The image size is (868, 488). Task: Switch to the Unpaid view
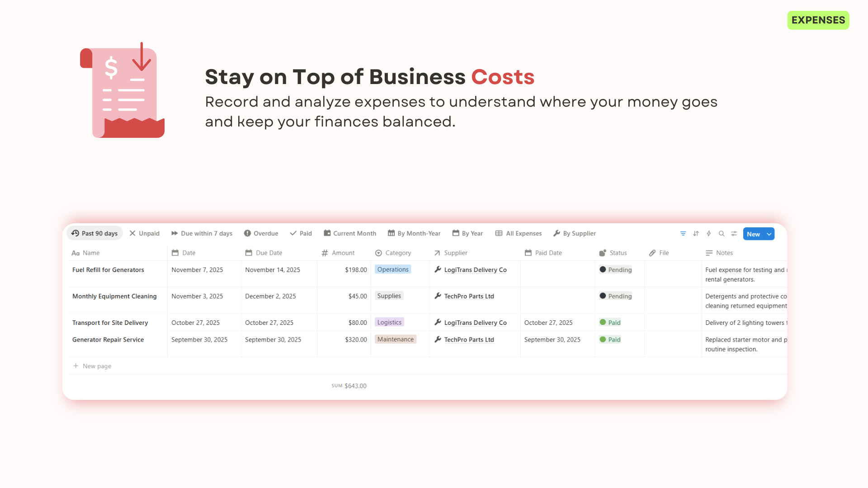click(x=144, y=233)
